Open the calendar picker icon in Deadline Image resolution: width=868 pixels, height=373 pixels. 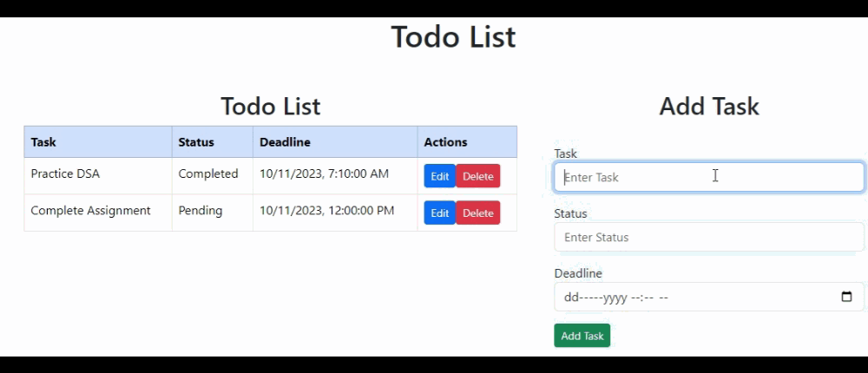846,297
